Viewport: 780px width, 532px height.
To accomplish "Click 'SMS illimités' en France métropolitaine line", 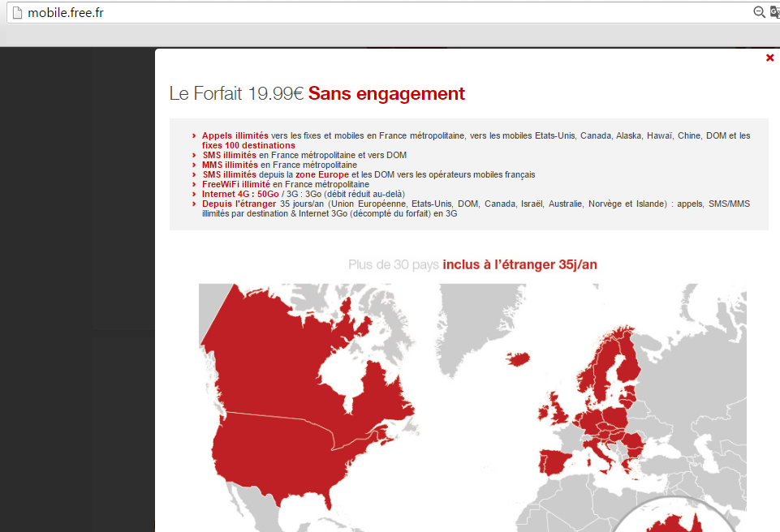I will click(230, 155).
